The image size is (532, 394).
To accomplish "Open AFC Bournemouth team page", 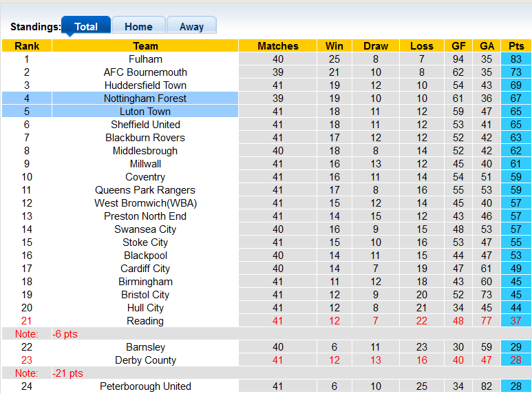I will pos(145,72).
